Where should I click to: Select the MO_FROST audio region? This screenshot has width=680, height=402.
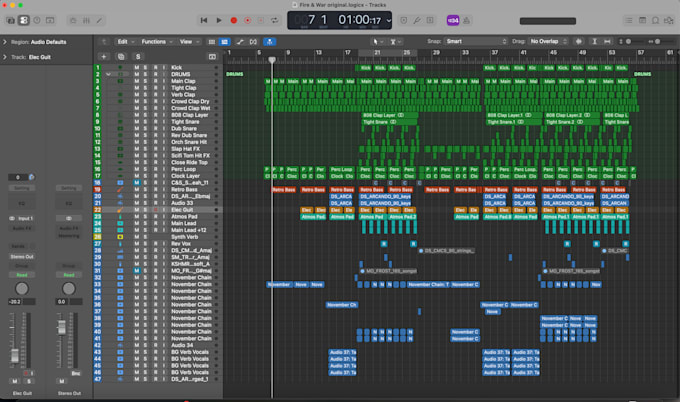pyautogui.click(x=389, y=271)
